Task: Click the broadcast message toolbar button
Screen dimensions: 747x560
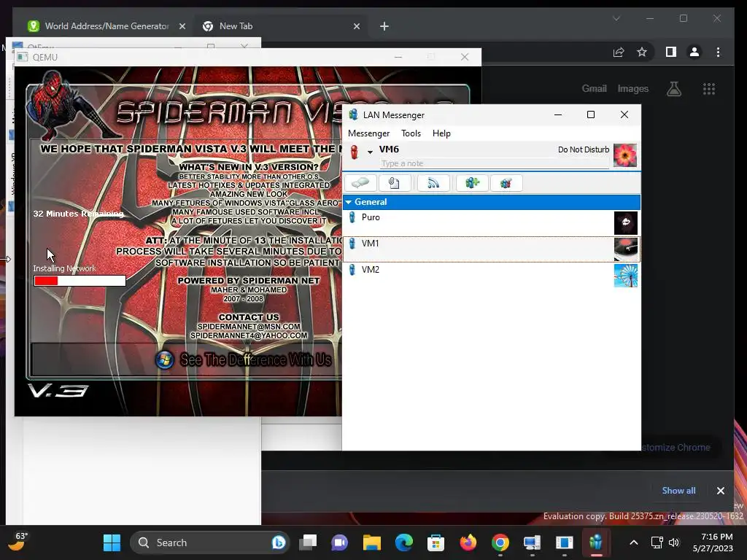Action: [x=433, y=183]
